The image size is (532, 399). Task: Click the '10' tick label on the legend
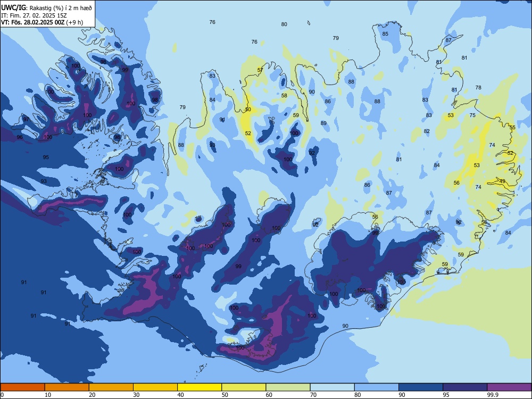[48, 395]
